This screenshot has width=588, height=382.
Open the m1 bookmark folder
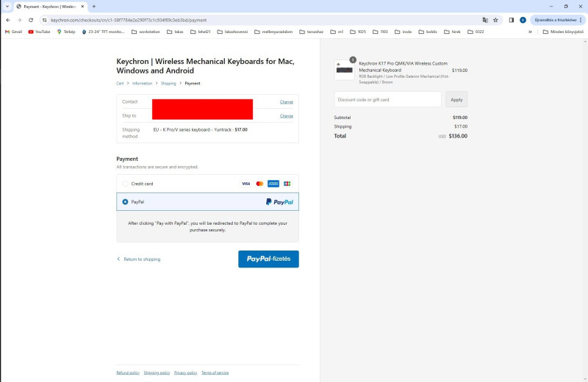coord(337,32)
